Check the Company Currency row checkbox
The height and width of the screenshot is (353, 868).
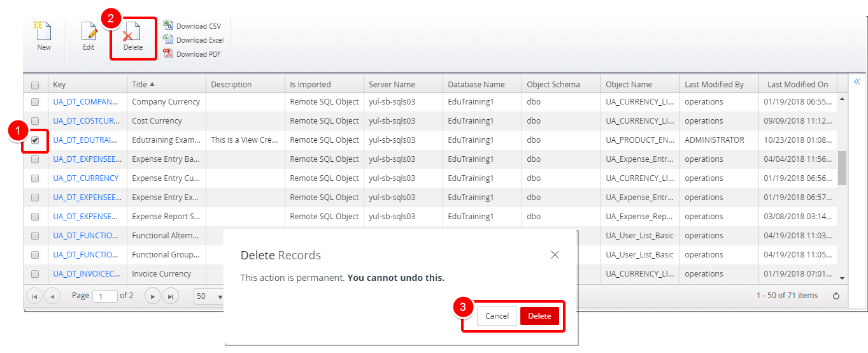[35, 102]
